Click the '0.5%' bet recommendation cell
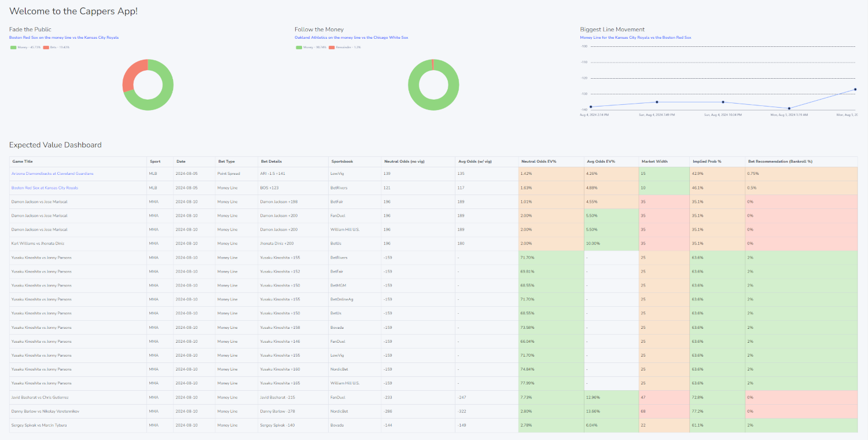Viewport: 868px width, 440px height. click(x=801, y=188)
